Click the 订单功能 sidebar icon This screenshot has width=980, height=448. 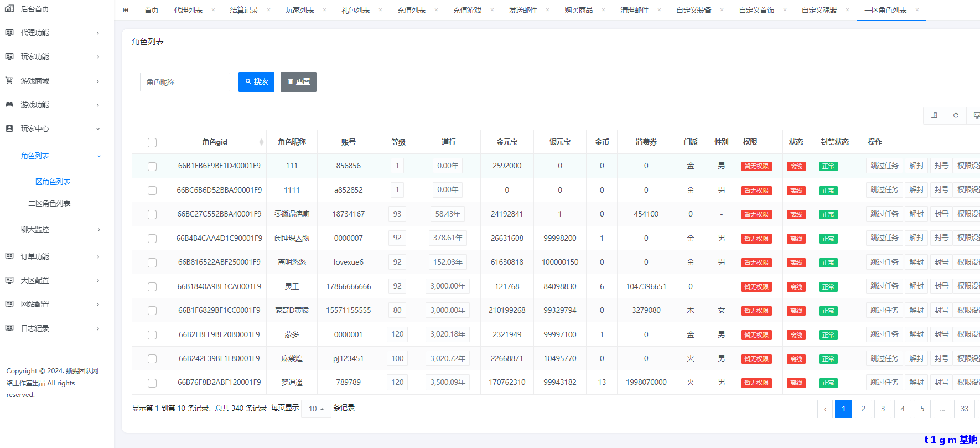[x=9, y=256]
